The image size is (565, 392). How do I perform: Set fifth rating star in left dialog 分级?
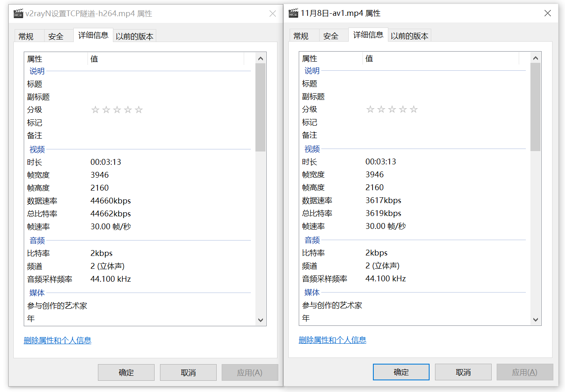pos(139,110)
